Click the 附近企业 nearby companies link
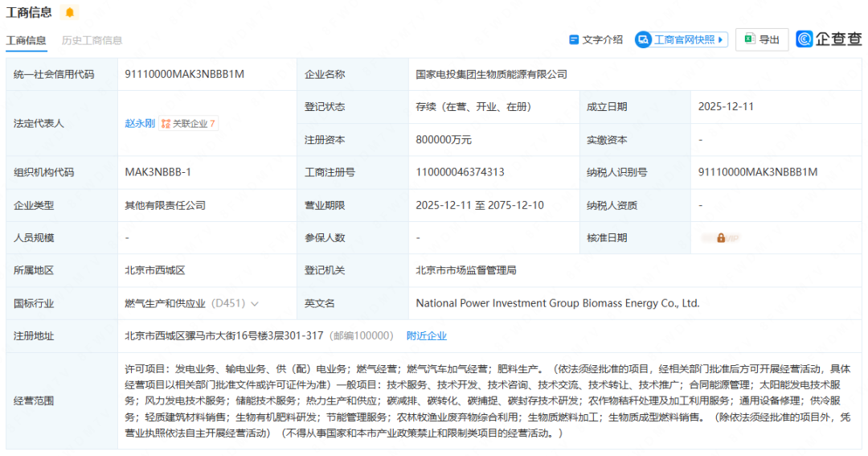 click(426, 336)
